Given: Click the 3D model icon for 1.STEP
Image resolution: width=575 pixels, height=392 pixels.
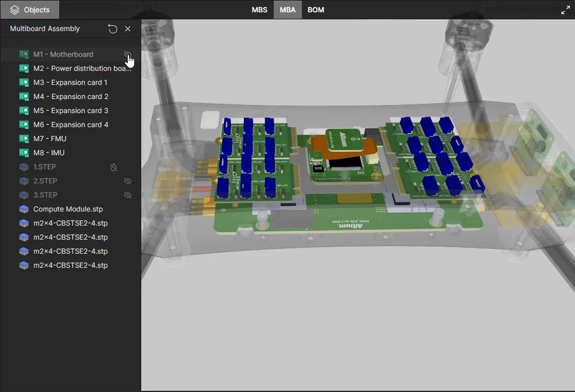Looking at the screenshot, I should (x=24, y=167).
